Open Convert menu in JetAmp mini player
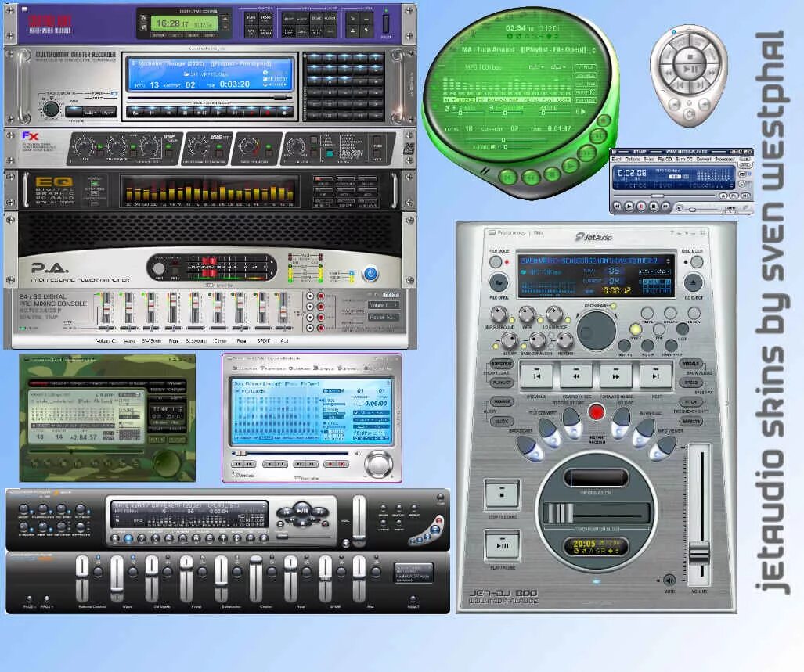 tap(704, 159)
